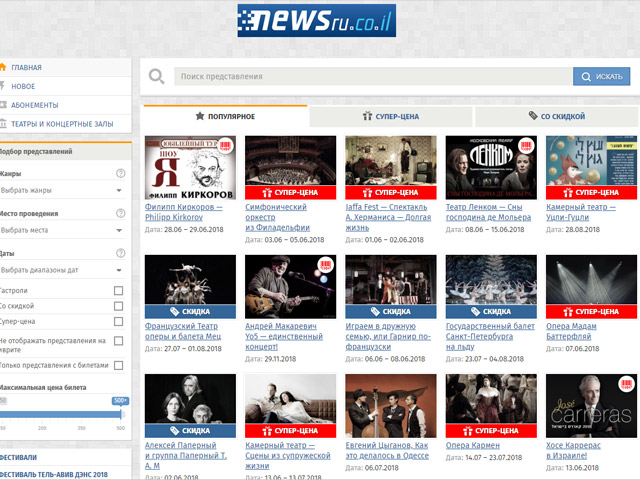
Task: Open the Выбрать места dropdown
Action: [62, 230]
